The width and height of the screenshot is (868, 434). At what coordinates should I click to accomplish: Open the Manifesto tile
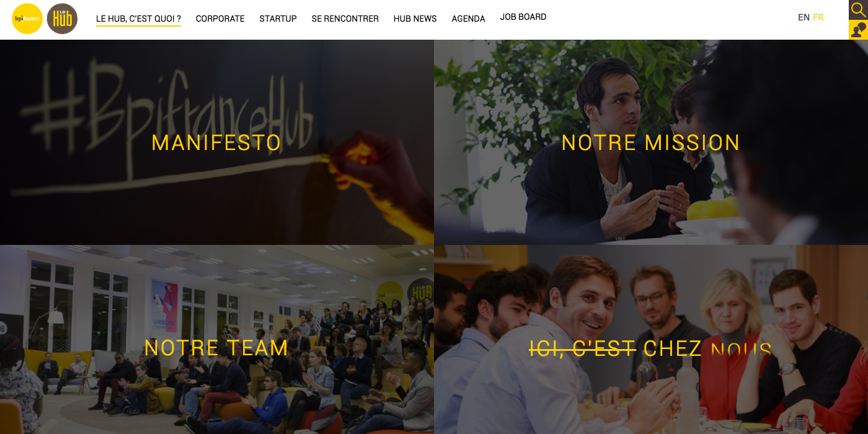click(216, 143)
